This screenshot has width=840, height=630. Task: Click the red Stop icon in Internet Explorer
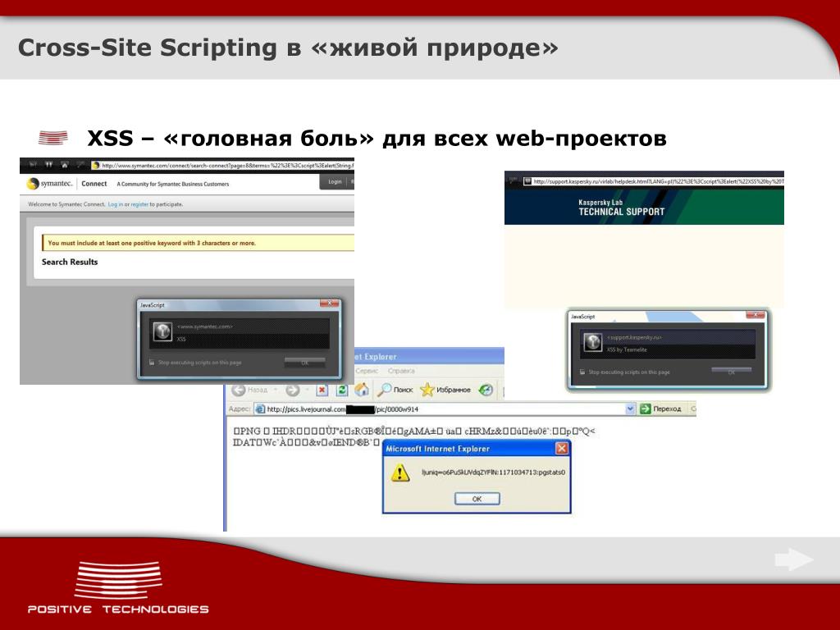[322, 390]
